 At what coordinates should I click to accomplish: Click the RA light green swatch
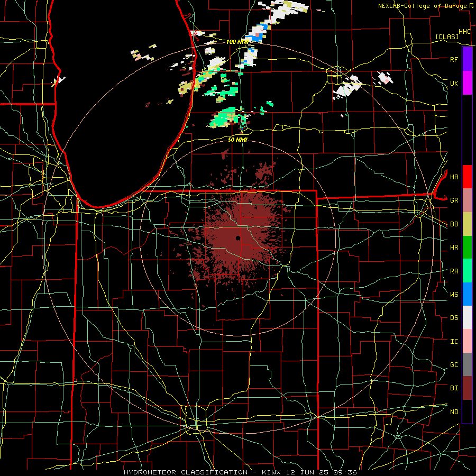[x=467, y=271]
